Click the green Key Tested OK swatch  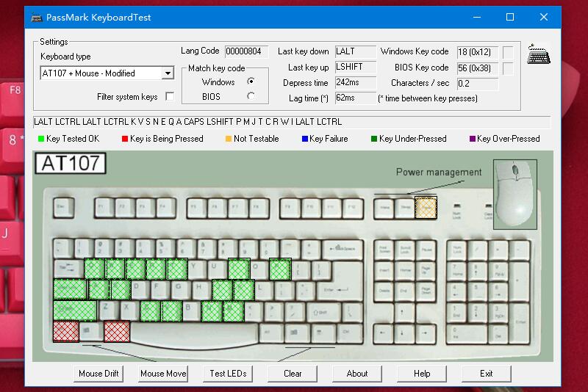click(x=41, y=139)
